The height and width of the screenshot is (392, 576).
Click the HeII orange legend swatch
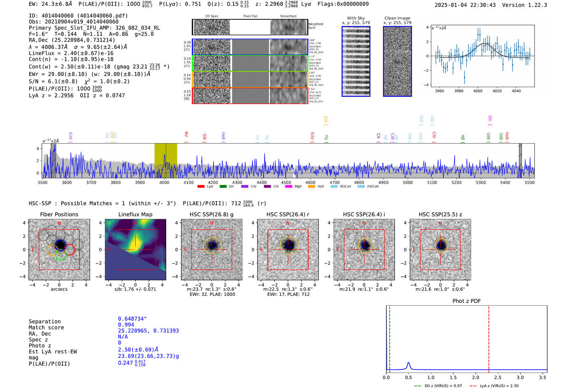pyautogui.click(x=311, y=186)
